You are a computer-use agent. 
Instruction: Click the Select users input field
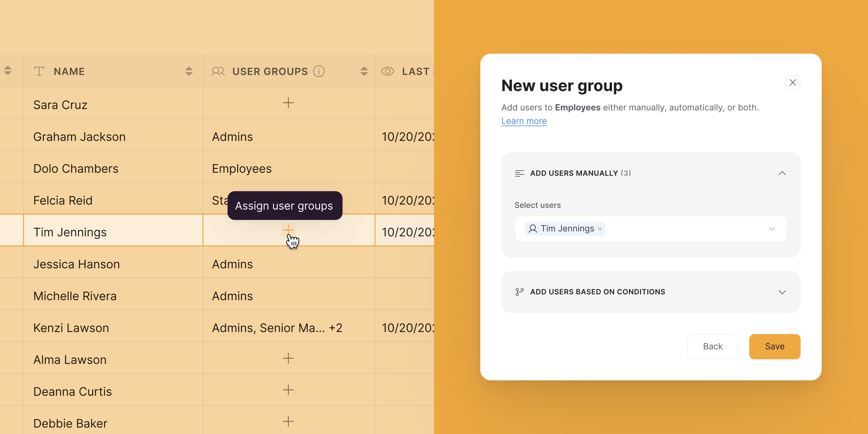651,229
